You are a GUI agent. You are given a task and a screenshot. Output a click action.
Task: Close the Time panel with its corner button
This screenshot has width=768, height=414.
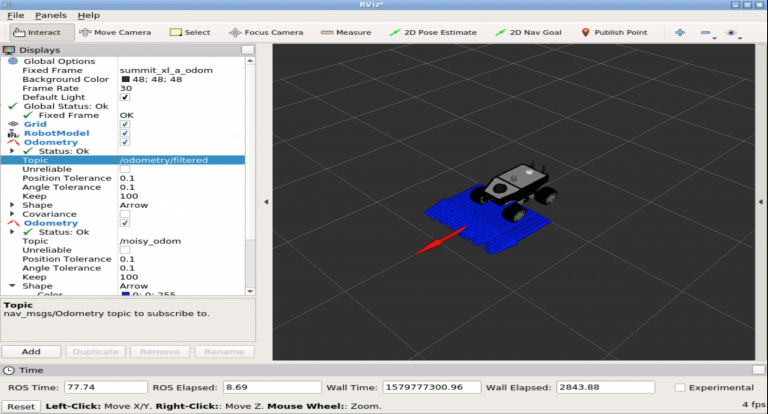759,370
